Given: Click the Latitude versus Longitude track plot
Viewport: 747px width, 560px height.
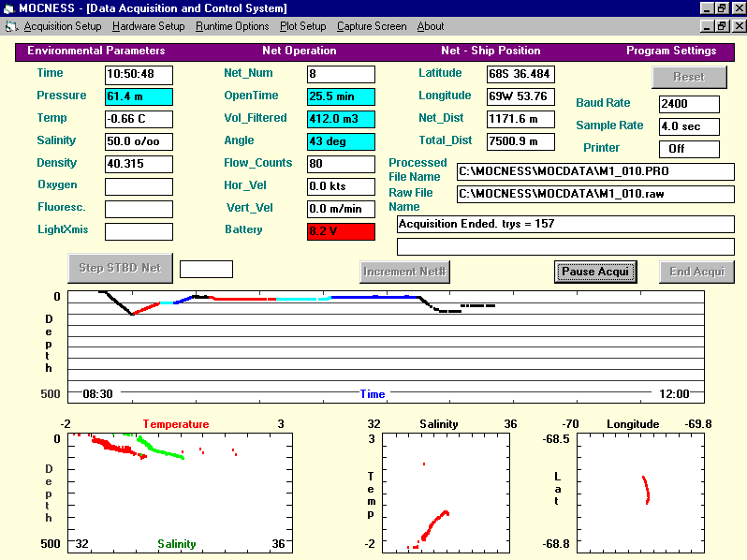Looking at the screenshot, I should [x=640, y=493].
